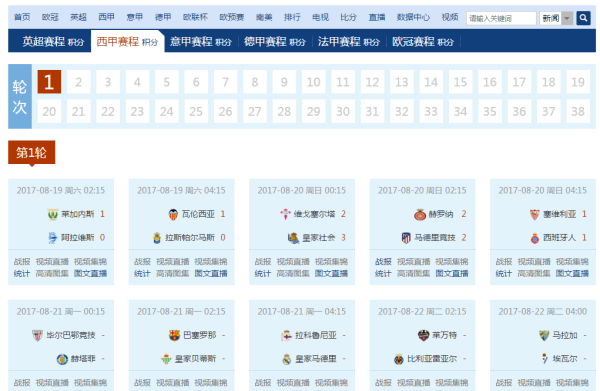Image resolution: width=600 pixels, height=391 pixels.
Task: Click the Athletic Bilbao team crest
Action: 37,336
